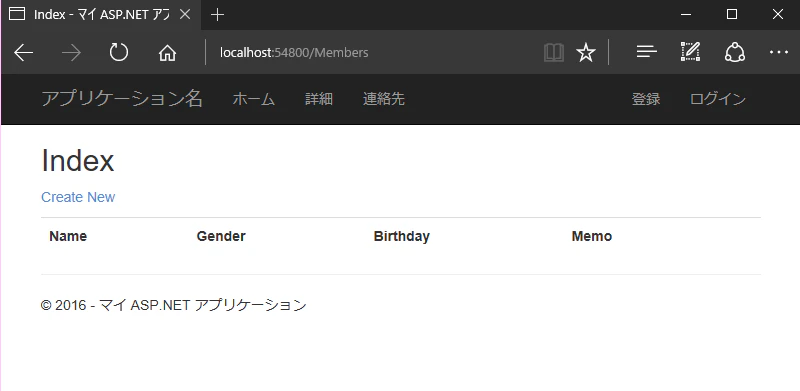Open a new tab with plus button
The height and width of the screenshot is (391, 800).
[x=217, y=15]
